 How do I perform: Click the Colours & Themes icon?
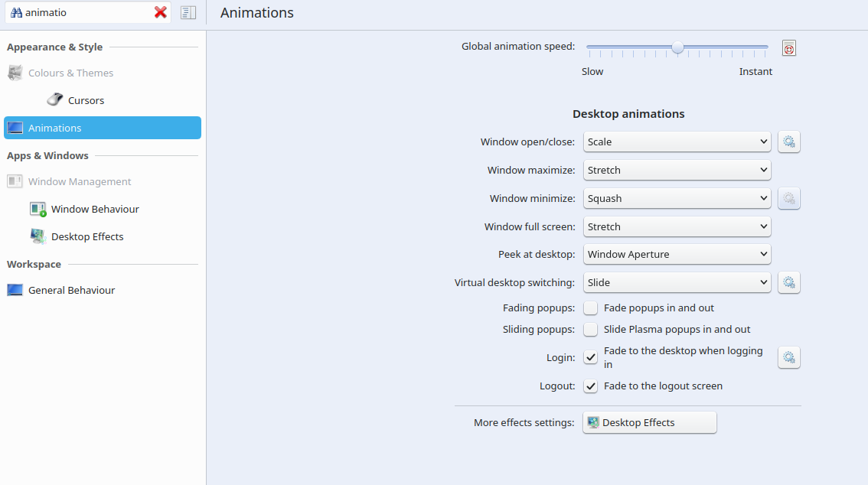tap(15, 73)
